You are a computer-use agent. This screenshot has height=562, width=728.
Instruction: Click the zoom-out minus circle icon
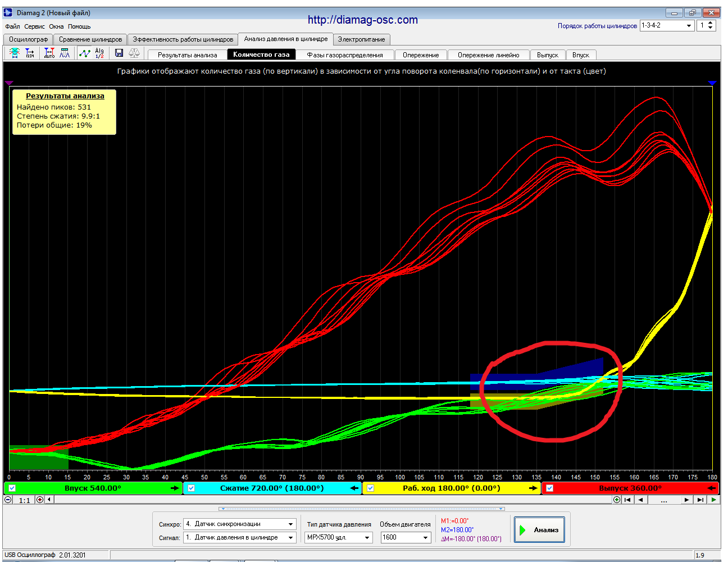pos(8,500)
